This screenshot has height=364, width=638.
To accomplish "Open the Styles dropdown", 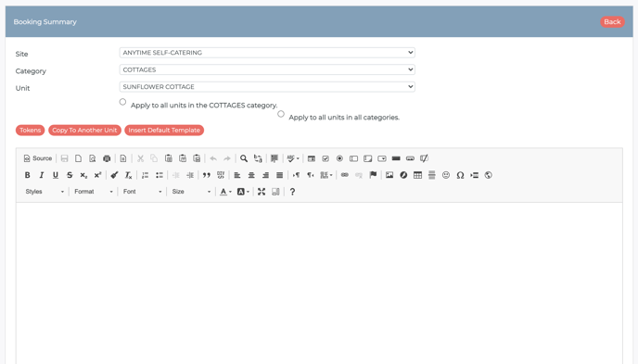I will click(x=45, y=192).
